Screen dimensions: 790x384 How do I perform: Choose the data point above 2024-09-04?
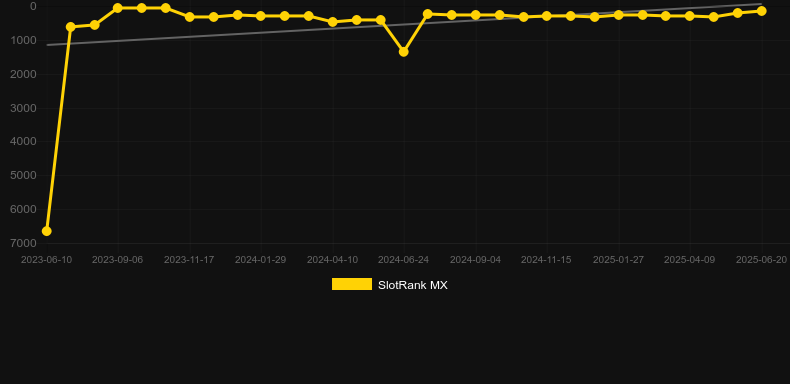click(475, 15)
